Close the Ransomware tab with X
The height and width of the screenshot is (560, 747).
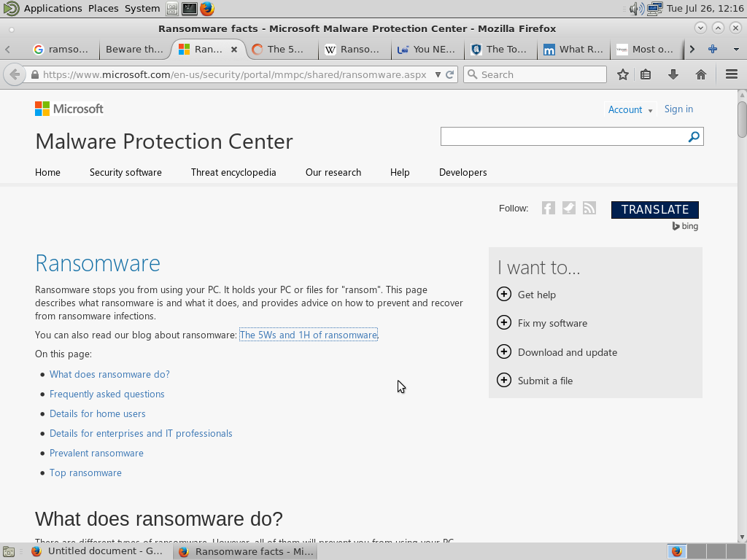coord(234,49)
